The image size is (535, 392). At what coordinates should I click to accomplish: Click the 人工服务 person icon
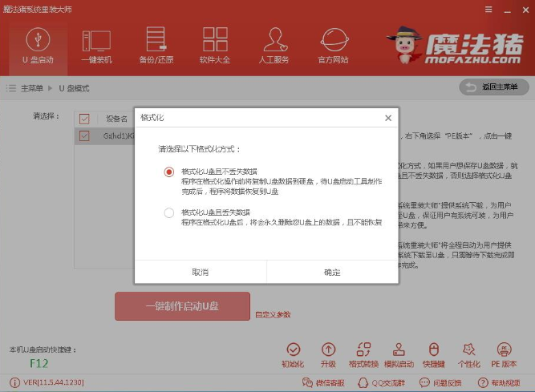(274, 39)
